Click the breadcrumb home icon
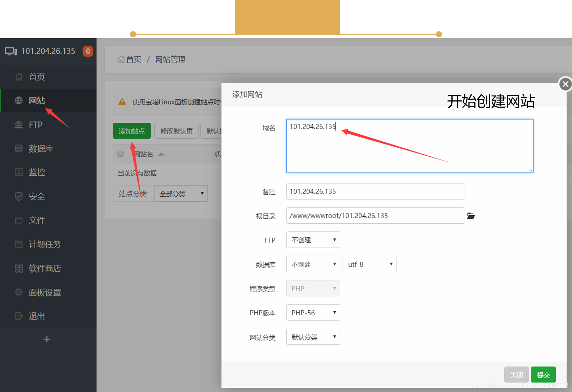The width and height of the screenshot is (572, 392). click(121, 59)
